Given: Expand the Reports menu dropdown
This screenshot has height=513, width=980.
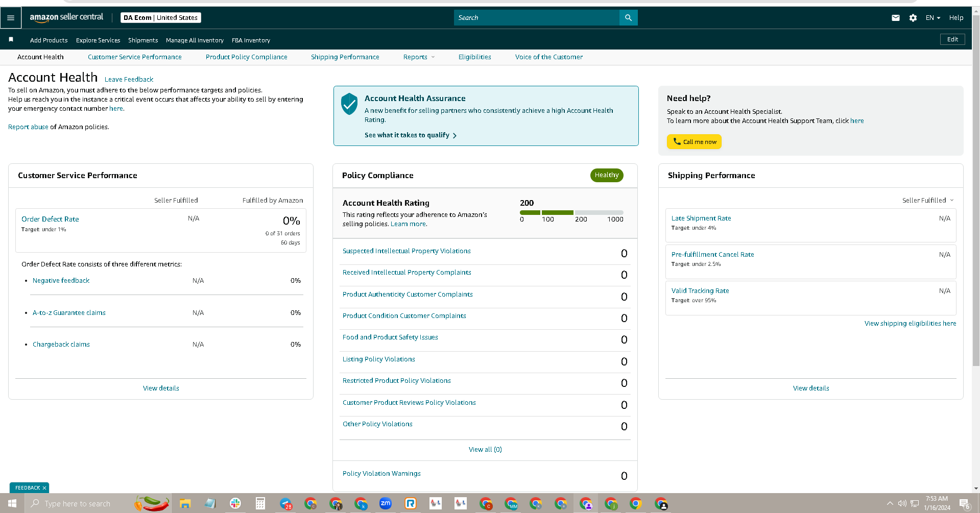Looking at the screenshot, I should [x=419, y=57].
